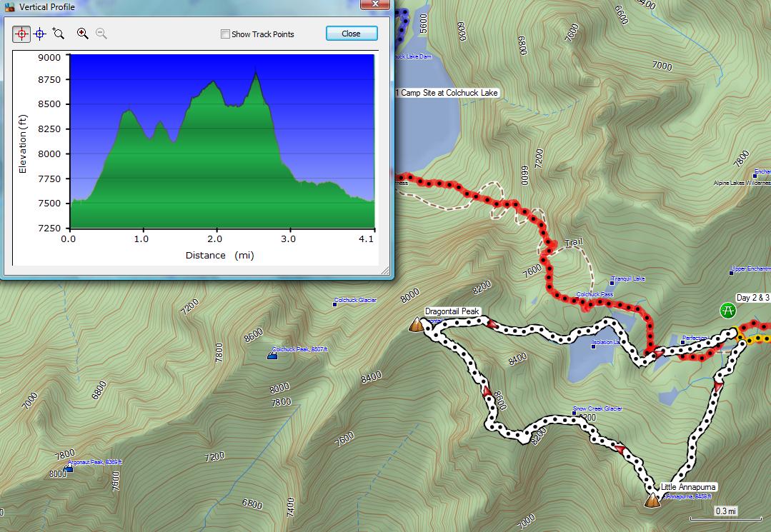Click the Snow Creek Glacier label
This screenshot has width=771, height=532.
(598, 408)
